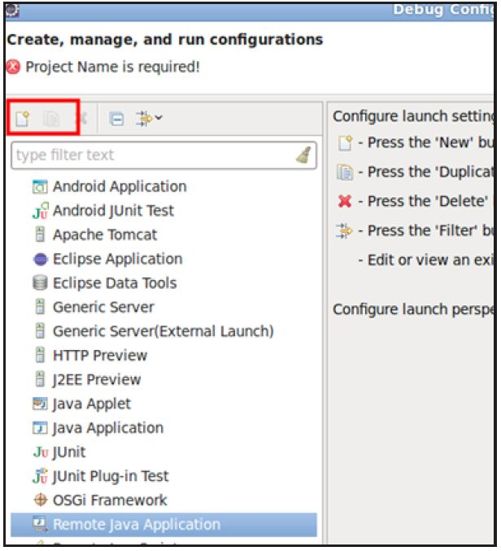
Task: Click the Eclipse Data Tools database icon
Action: (40, 283)
